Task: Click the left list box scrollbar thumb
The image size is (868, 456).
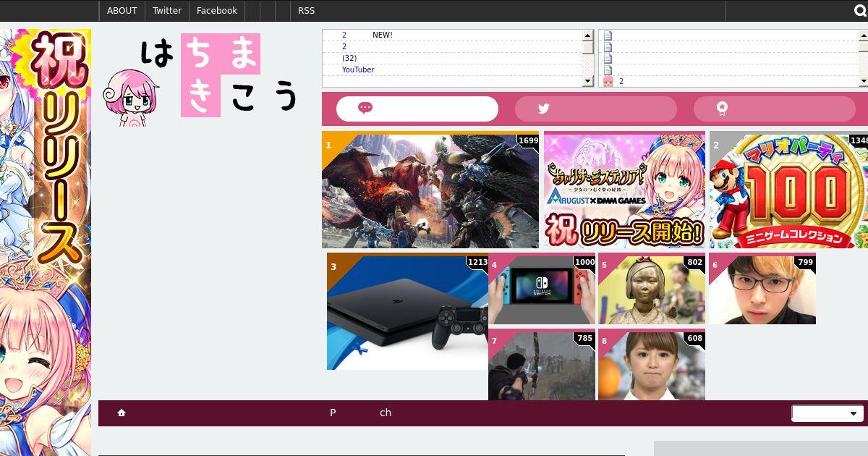Action: point(588,47)
